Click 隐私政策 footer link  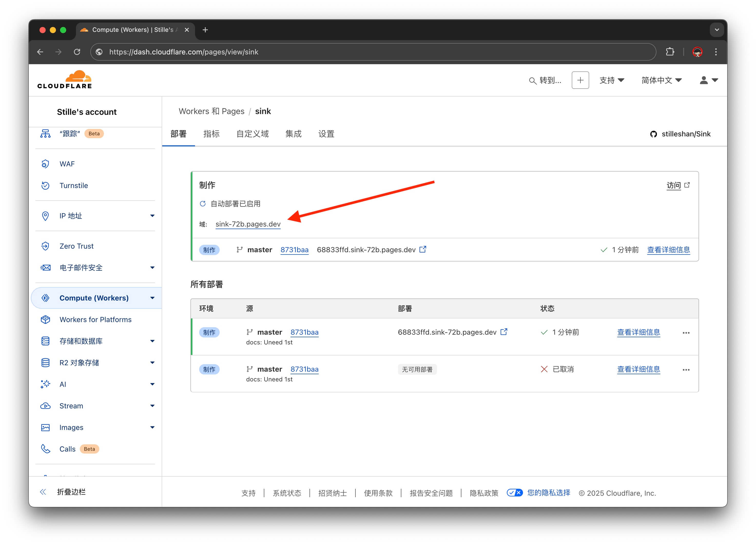(x=484, y=493)
